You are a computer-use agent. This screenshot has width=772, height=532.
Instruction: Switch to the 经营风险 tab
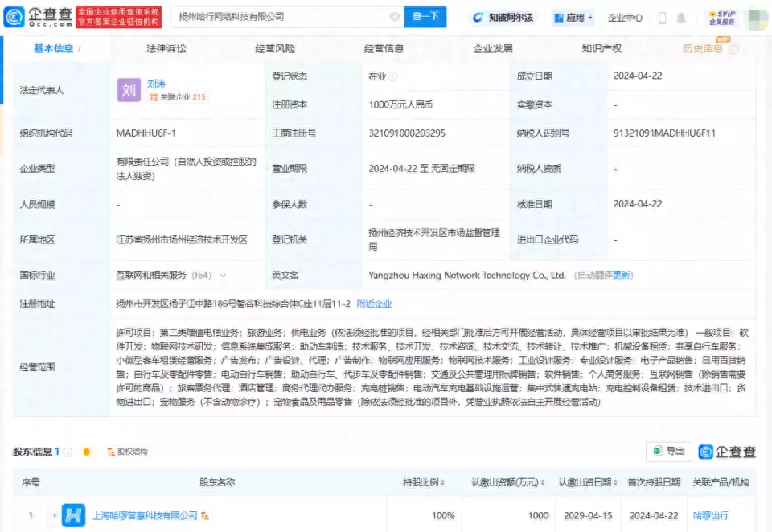(275, 49)
